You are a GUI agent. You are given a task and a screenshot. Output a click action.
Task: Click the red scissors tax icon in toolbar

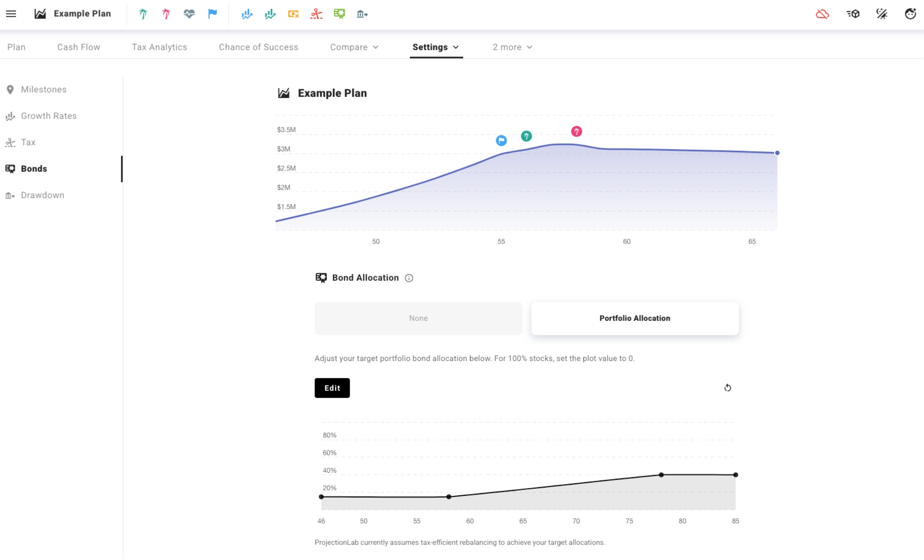[x=316, y=14]
